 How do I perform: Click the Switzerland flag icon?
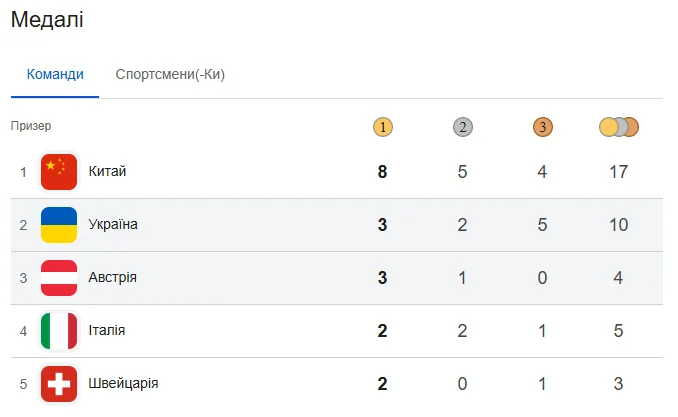click(59, 384)
